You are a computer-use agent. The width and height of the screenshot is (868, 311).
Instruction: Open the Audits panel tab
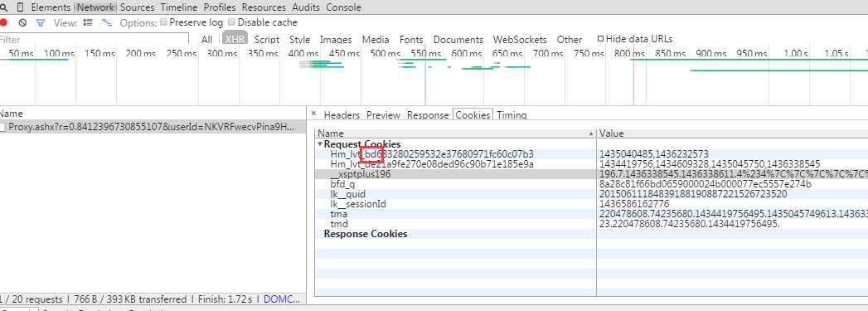(306, 7)
